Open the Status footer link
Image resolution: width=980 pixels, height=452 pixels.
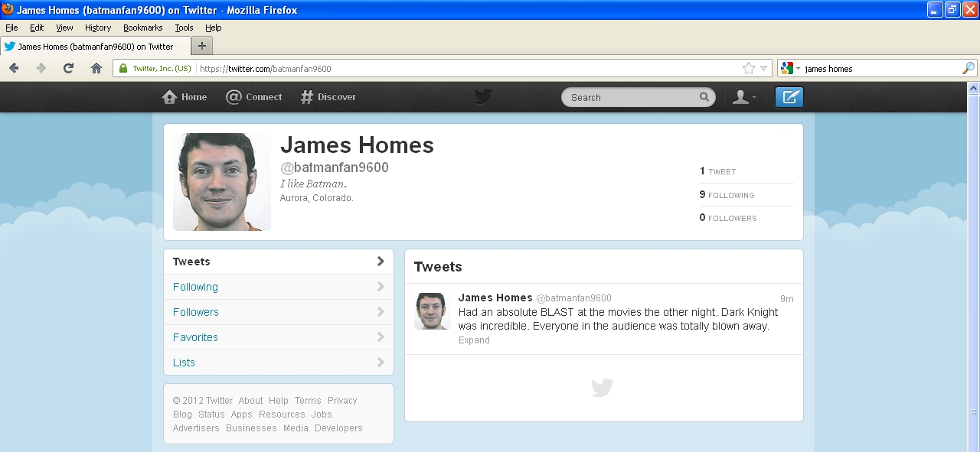point(211,415)
